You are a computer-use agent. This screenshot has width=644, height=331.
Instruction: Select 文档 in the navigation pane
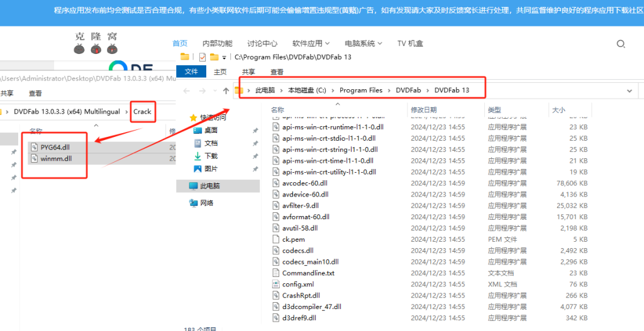pos(211,143)
